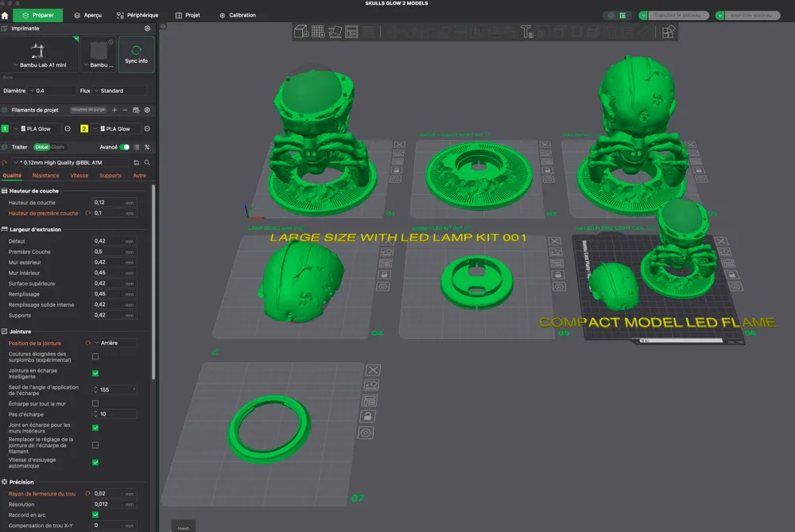Open plate 07 settings icon
Screen dimensions: 795x532
point(366,433)
